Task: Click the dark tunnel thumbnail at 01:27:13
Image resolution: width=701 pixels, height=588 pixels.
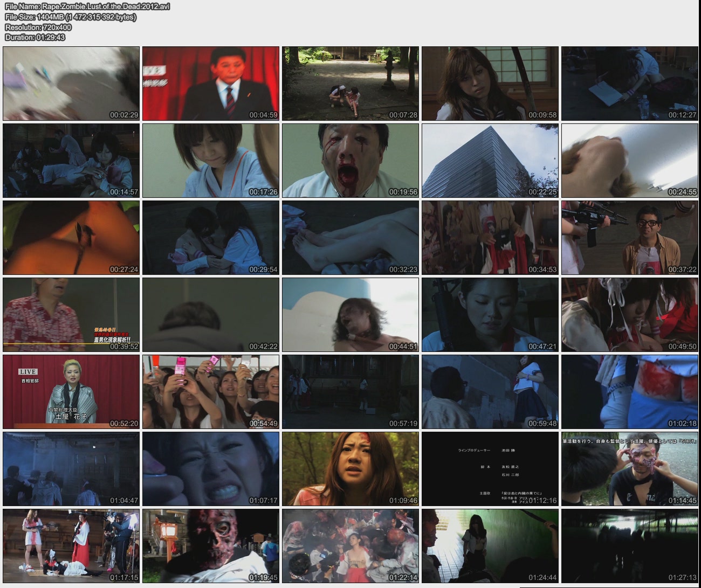Action: (629, 546)
